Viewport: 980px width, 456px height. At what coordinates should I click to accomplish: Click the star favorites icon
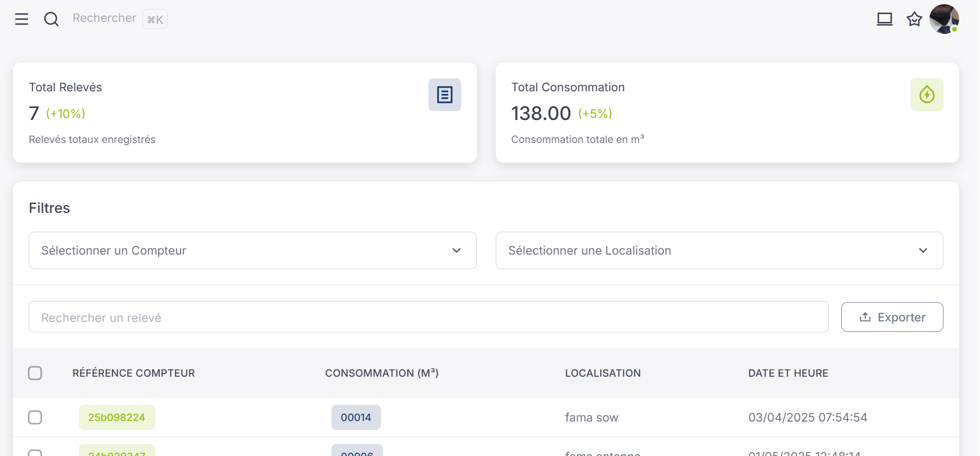pyautogui.click(x=914, y=19)
